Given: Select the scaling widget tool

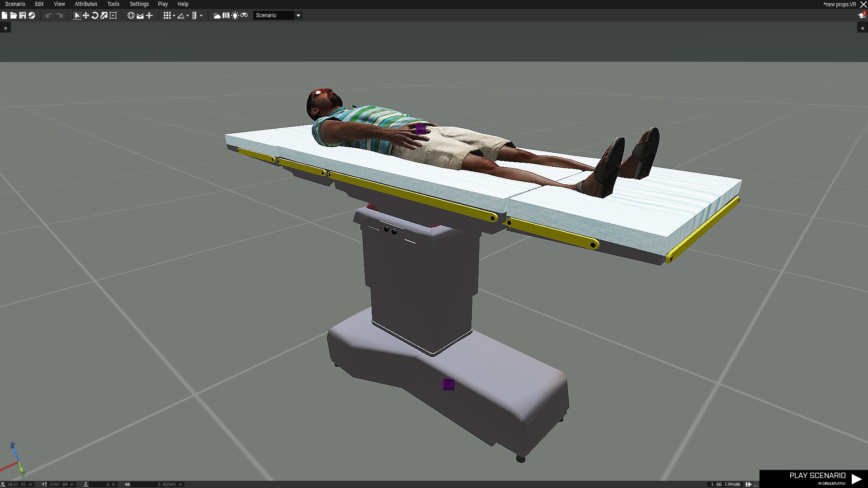Looking at the screenshot, I should tap(104, 15).
